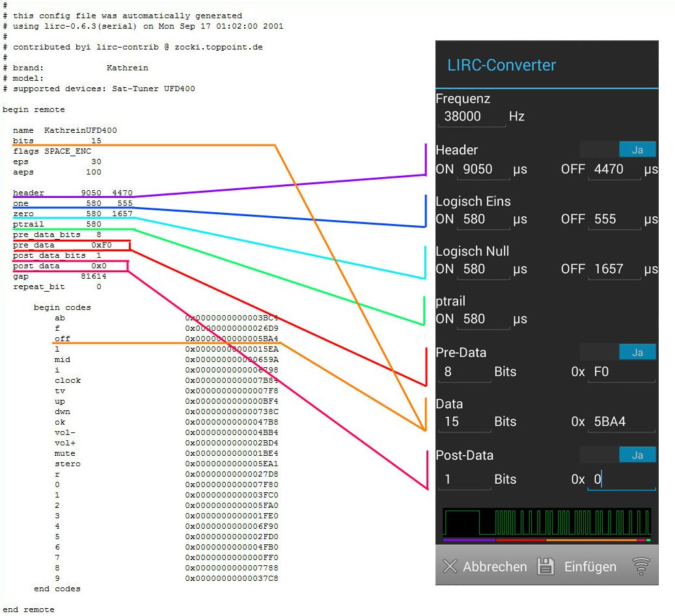This screenshot has height=616, width=675.
Task: Select the Header ON 9050 field
Action: 482,169
